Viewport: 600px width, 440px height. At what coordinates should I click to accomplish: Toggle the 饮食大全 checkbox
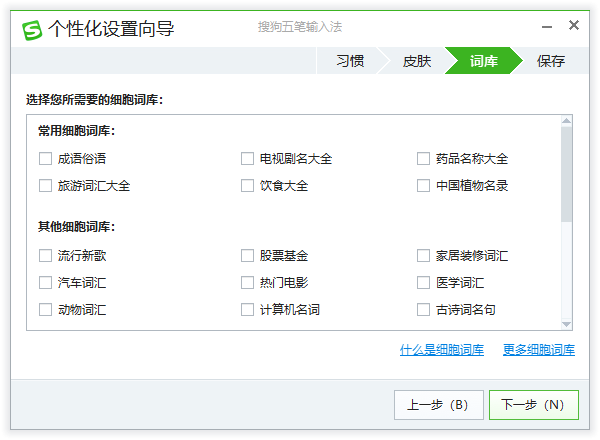click(x=247, y=185)
